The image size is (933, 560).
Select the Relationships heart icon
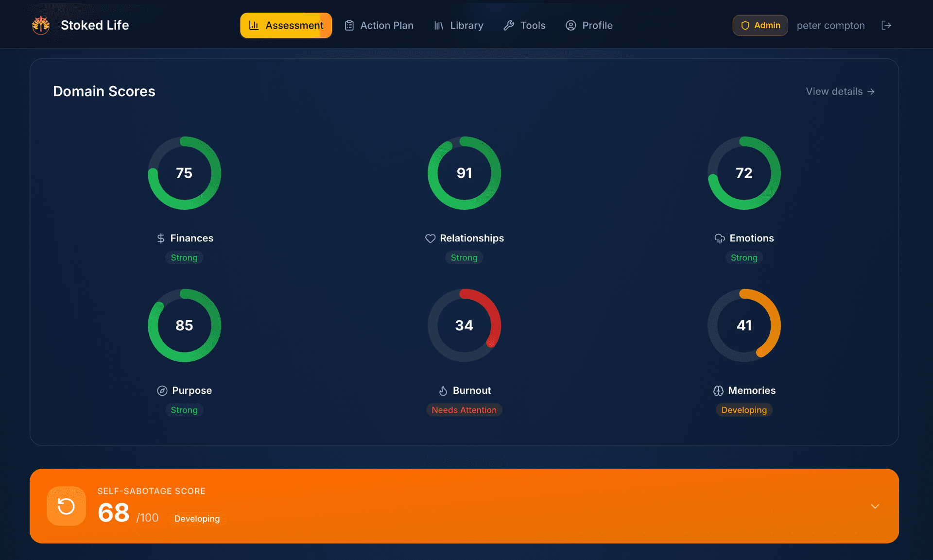[x=430, y=238]
